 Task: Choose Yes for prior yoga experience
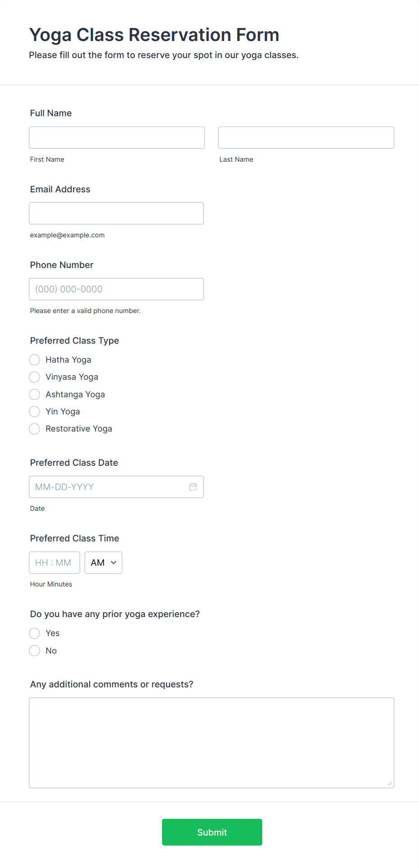[x=35, y=633]
